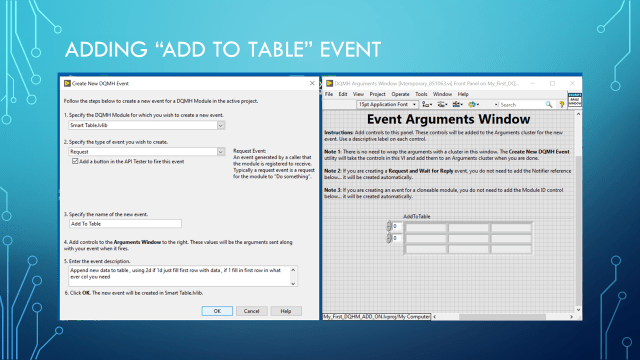Open the File menu

coord(329,94)
